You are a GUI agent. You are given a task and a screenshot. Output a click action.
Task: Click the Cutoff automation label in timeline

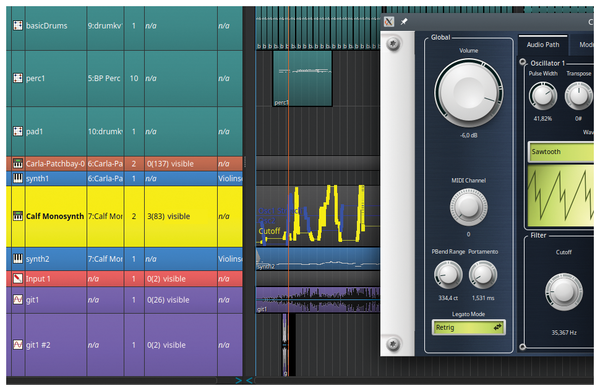pyautogui.click(x=269, y=231)
